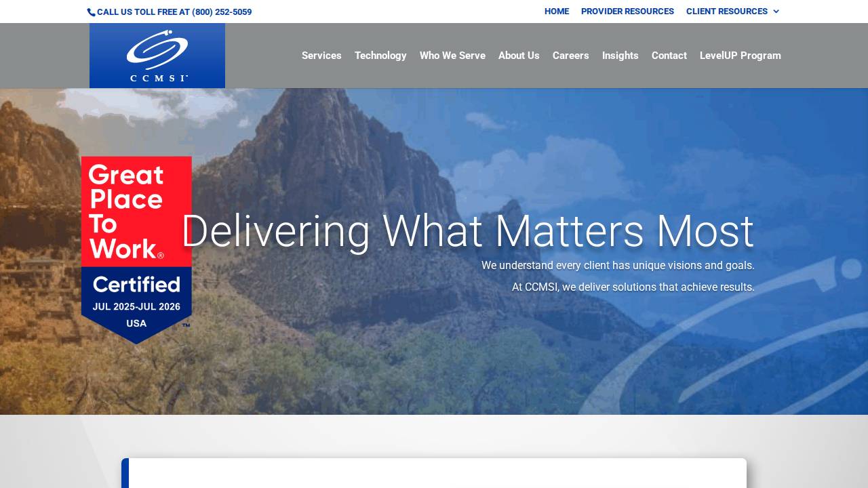Click the phone icon beside the toll-free number
The image size is (868, 488).
pyautogui.click(x=92, y=12)
